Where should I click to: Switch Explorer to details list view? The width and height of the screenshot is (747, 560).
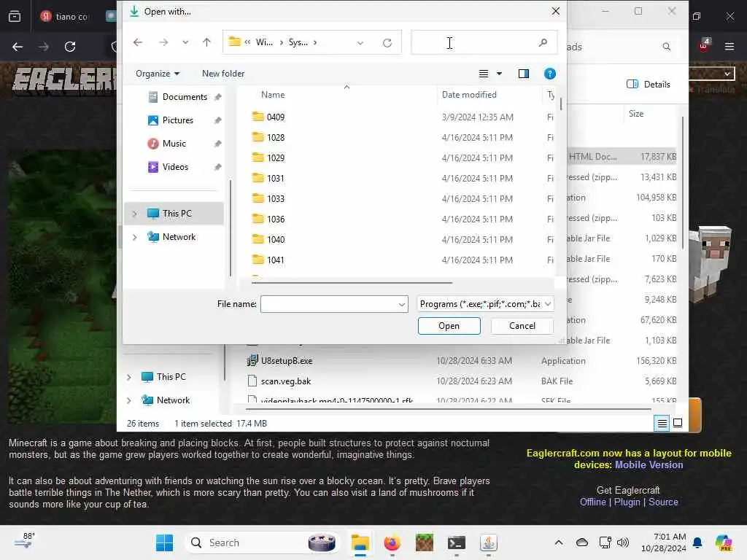(662, 423)
